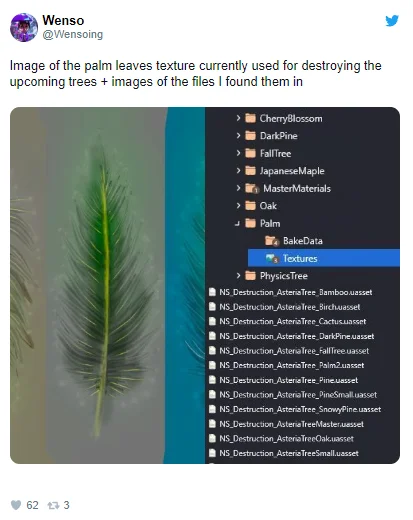Click the Bamboo.uasset file icon
413x520 pixels.
point(212,292)
